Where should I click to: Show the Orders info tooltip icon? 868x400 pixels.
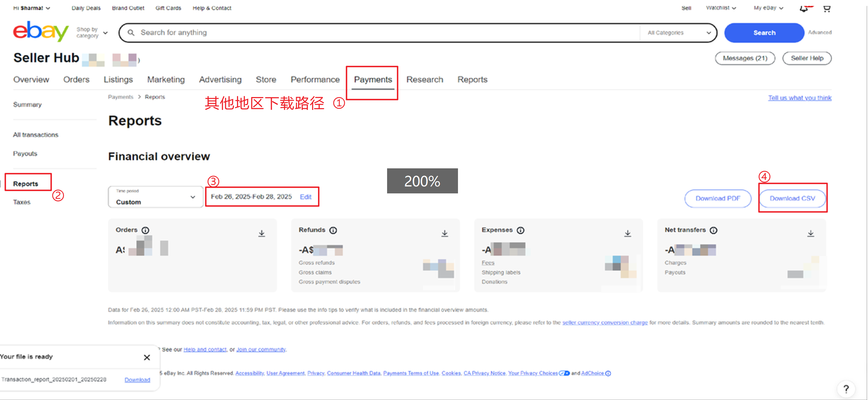146,230
